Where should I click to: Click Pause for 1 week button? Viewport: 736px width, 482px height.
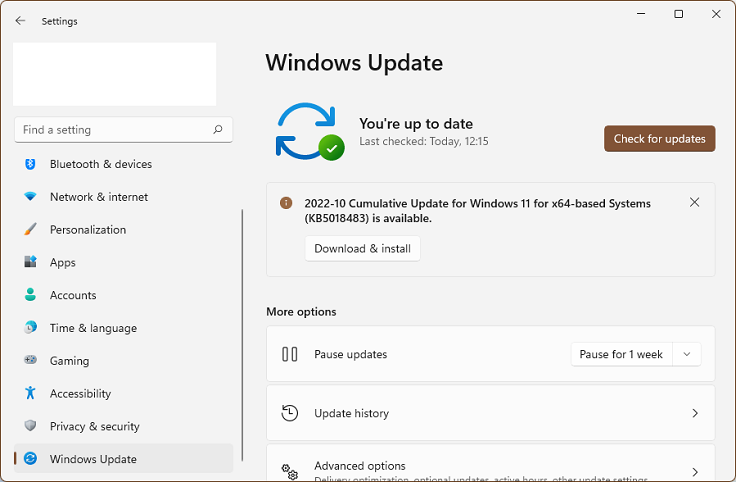click(621, 354)
